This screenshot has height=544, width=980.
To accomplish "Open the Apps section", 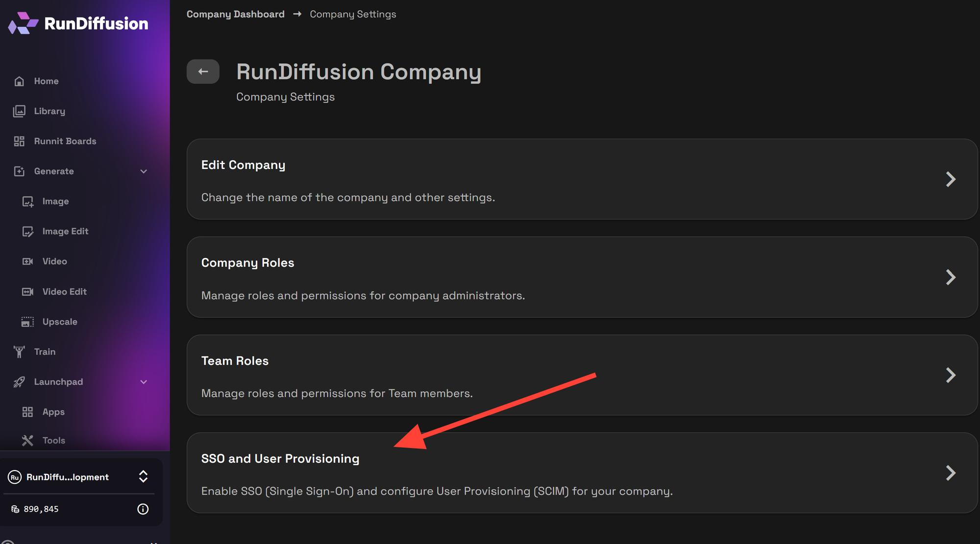I will click(x=53, y=411).
